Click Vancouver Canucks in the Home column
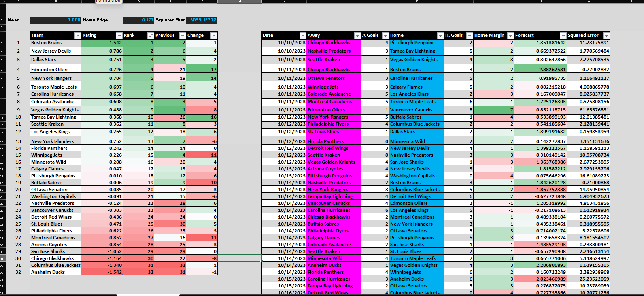 [x=417, y=110]
